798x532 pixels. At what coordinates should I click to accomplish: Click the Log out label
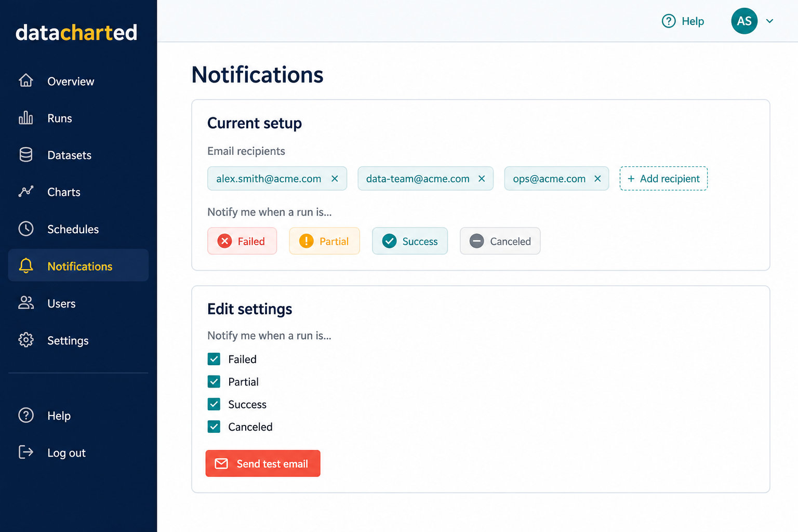66,453
